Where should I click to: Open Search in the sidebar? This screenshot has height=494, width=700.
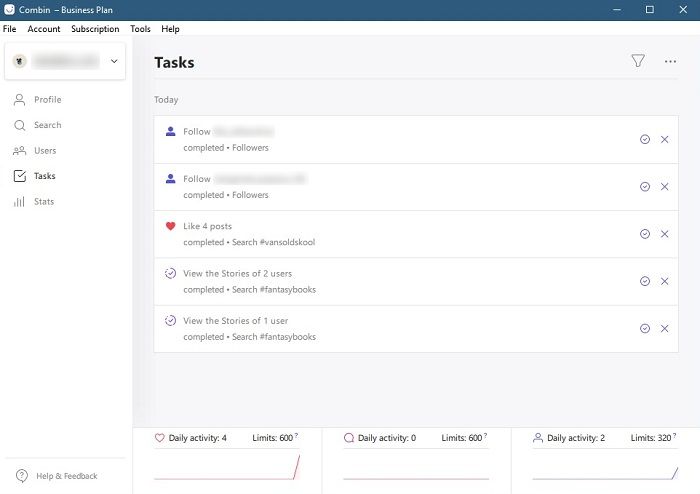pos(38,125)
